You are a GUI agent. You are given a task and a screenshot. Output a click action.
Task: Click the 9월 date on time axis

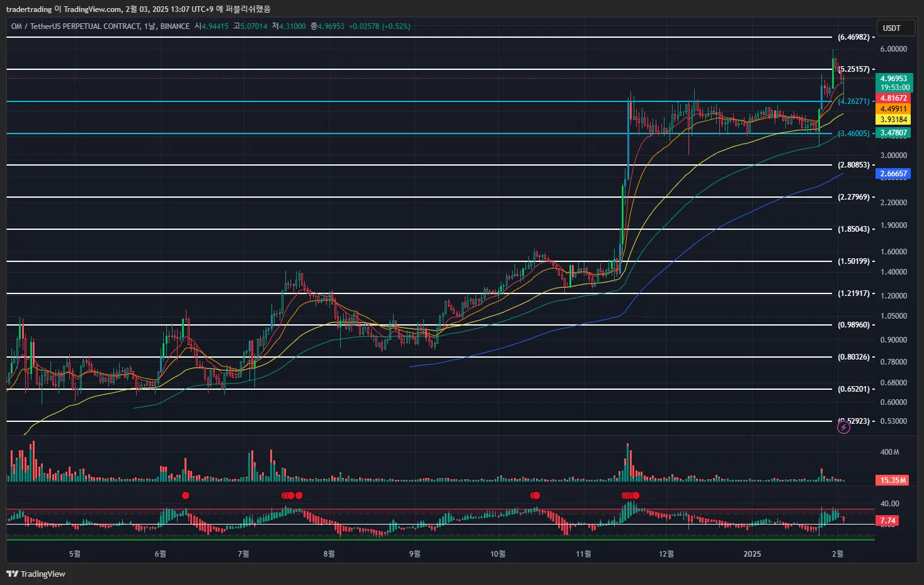pyautogui.click(x=414, y=554)
